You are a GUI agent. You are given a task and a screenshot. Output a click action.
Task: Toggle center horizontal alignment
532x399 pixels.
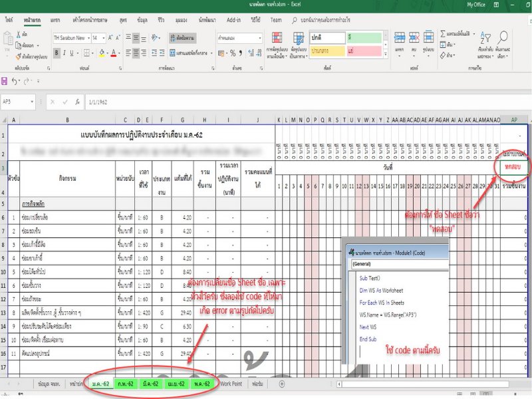135,52
